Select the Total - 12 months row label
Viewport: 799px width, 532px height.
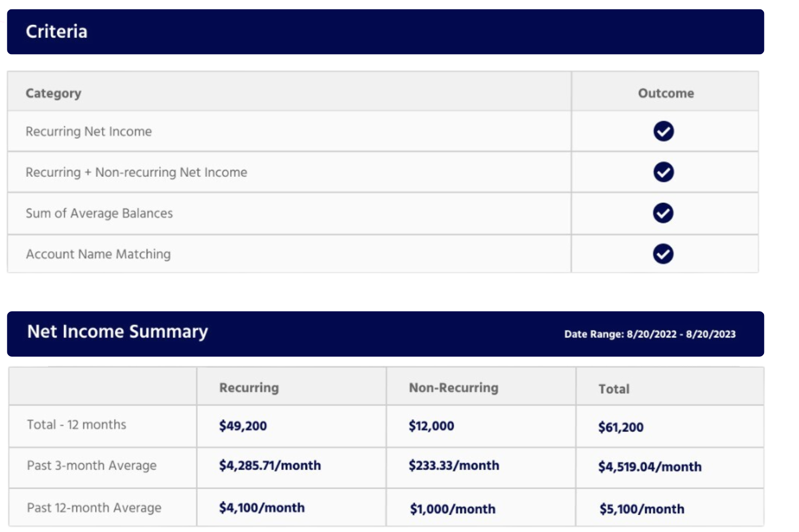tap(76, 425)
